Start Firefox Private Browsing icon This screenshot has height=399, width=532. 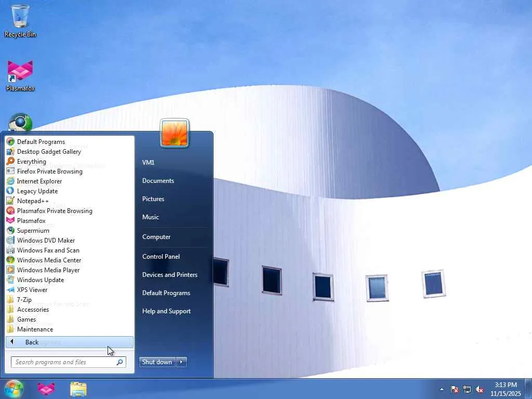pyautogui.click(x=10, y=171)
